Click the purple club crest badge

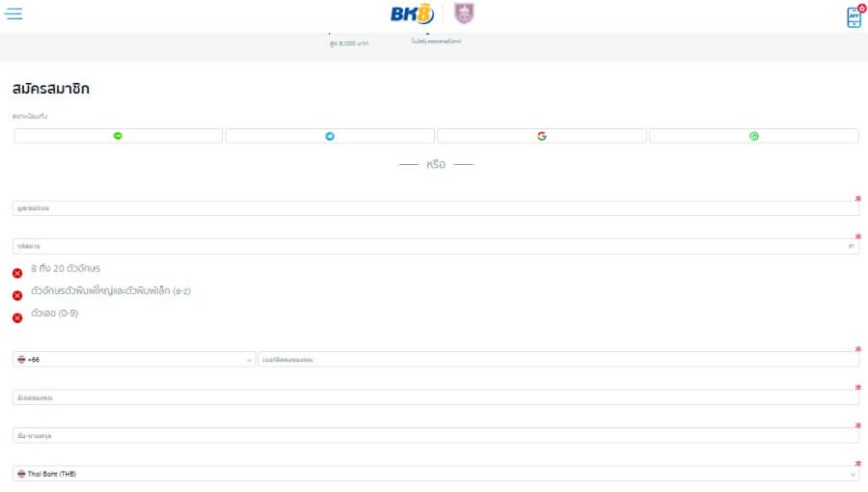pos(465,14)
